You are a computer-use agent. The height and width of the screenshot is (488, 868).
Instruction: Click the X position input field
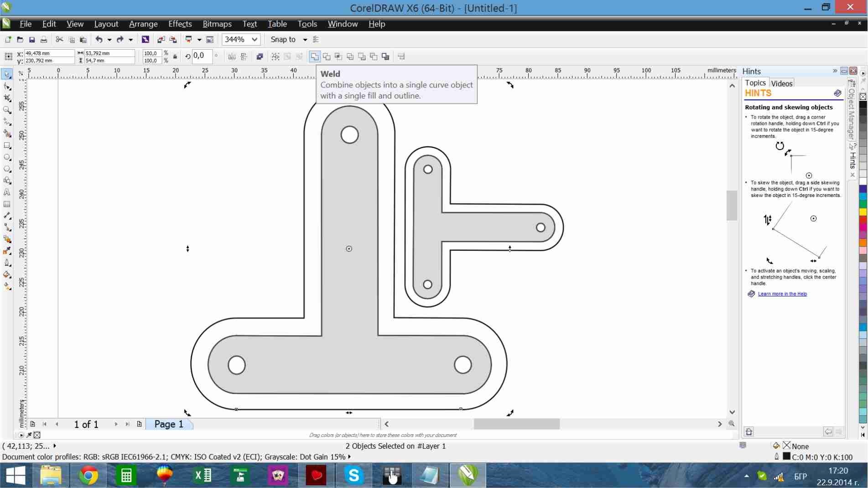49,53
